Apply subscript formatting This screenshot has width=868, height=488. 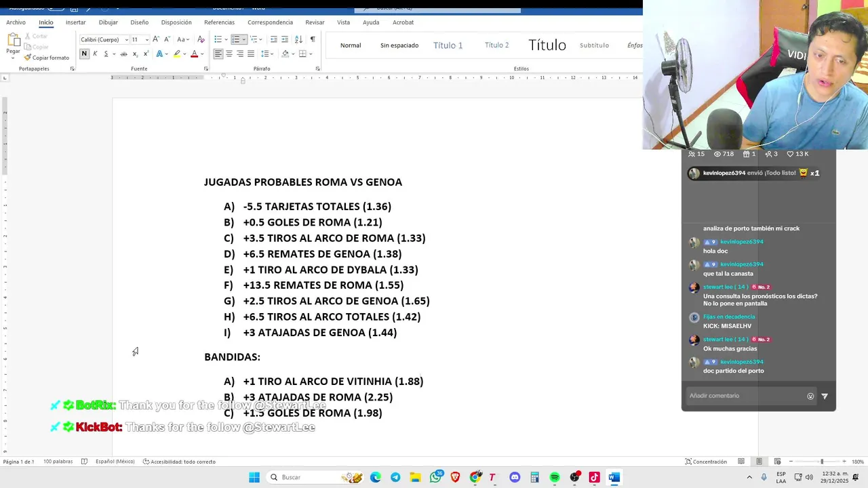[x=135, y=54]
